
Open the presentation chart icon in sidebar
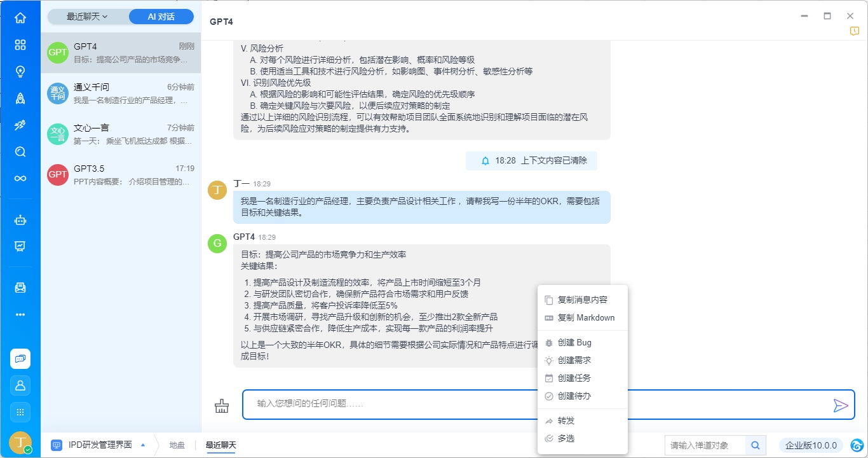pyautogui.click(x=20, y=246)
